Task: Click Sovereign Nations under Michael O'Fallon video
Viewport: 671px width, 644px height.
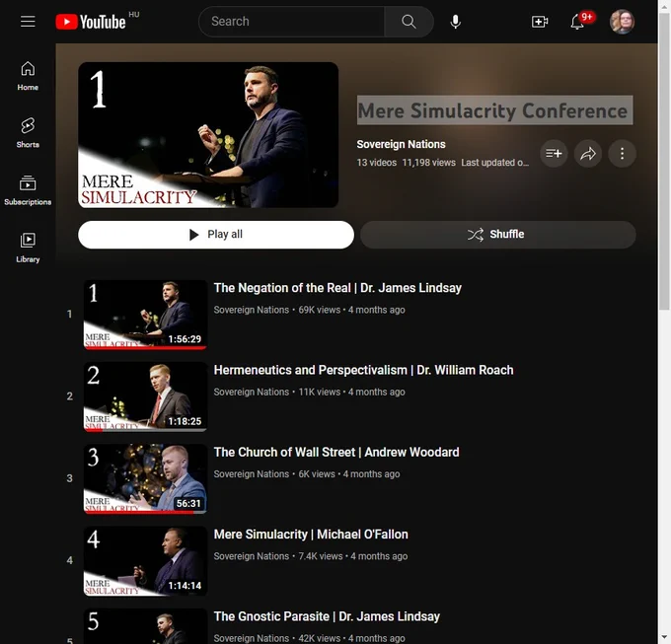Action: pos(252,556)
